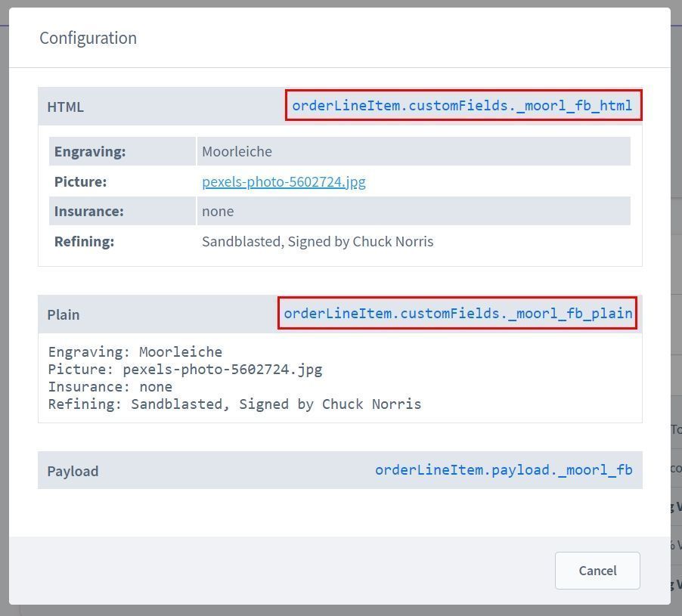Click the Refining label in HTML table
682x616 pixels.
[84, 241]
